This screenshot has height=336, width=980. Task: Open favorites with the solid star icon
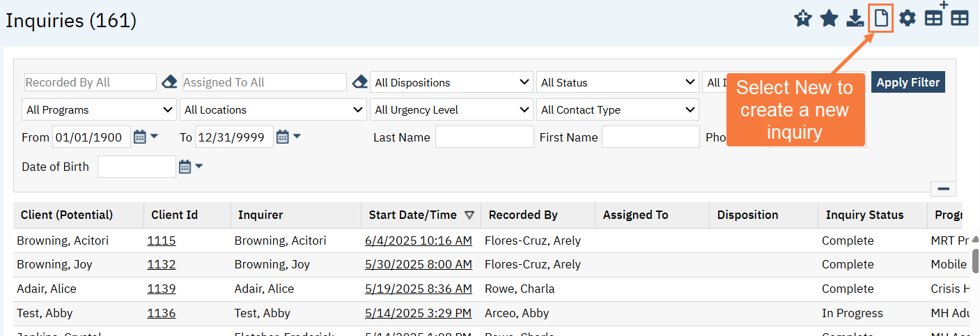pyautogui.click(x=829, y=19)
